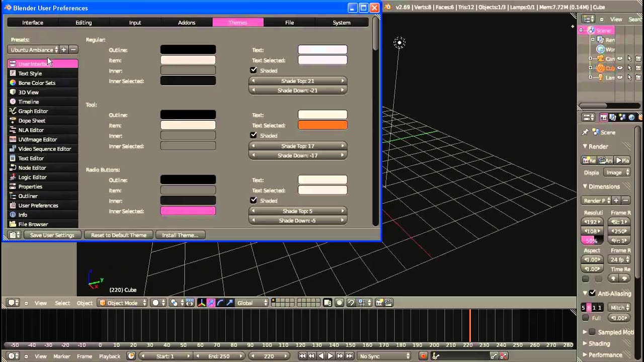Toggle Shaded checkbox under Regular
The image size is (644, 362).
(x=254, y=70)
